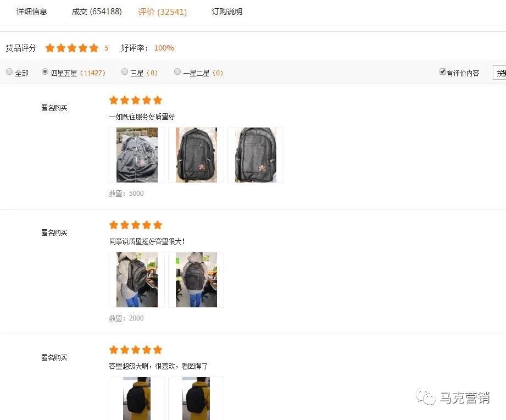The image size is (506, 420).
Task: Click the fifth star in the 货品评分 rating
Action: pyautogui.click(x=93, y=48)
